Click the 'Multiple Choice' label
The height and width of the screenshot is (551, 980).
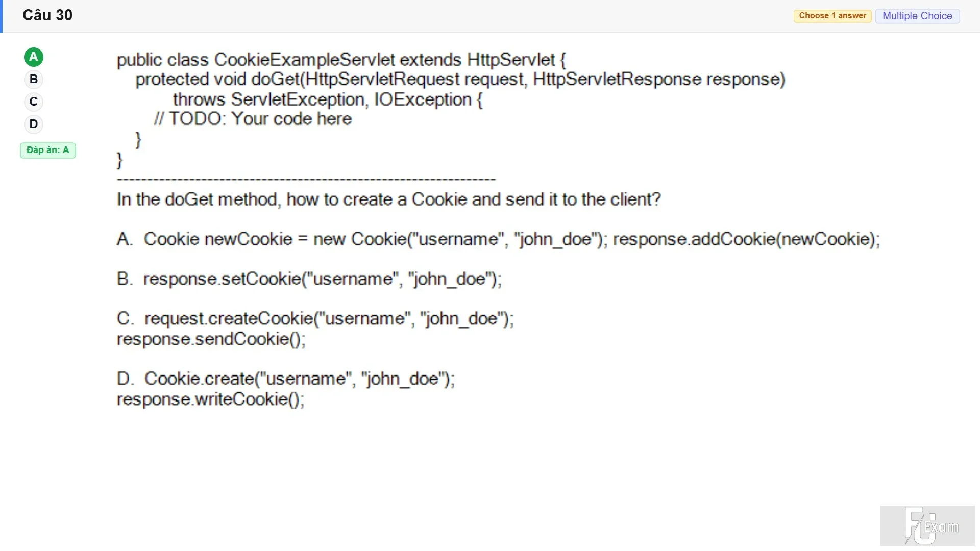click(917, 16)
